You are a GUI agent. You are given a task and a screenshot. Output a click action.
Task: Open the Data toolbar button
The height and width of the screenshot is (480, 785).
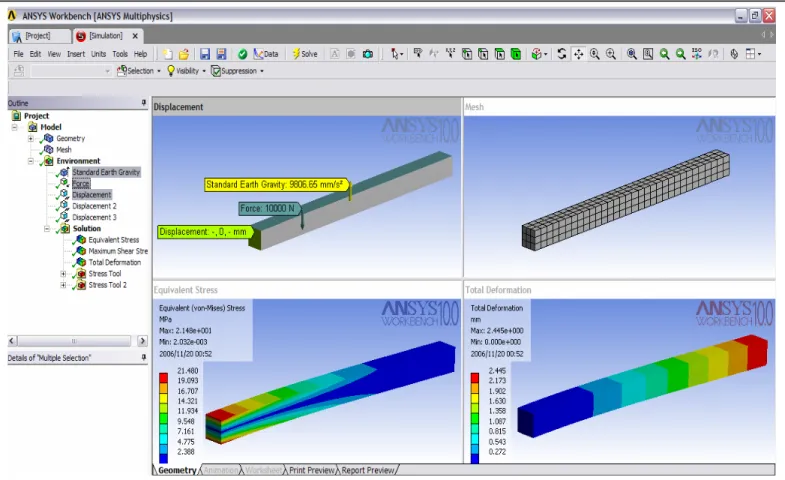pyautogui.click(x=266, y=54)
